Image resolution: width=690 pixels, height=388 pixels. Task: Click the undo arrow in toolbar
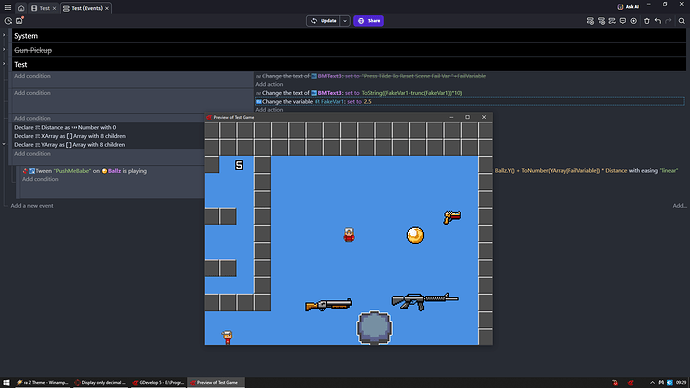[x=657, y=21]
